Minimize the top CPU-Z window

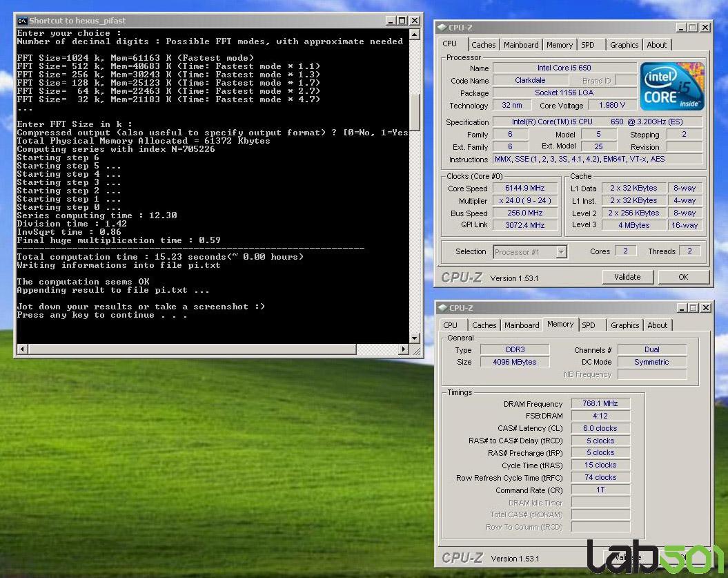[x=681, y=28]
